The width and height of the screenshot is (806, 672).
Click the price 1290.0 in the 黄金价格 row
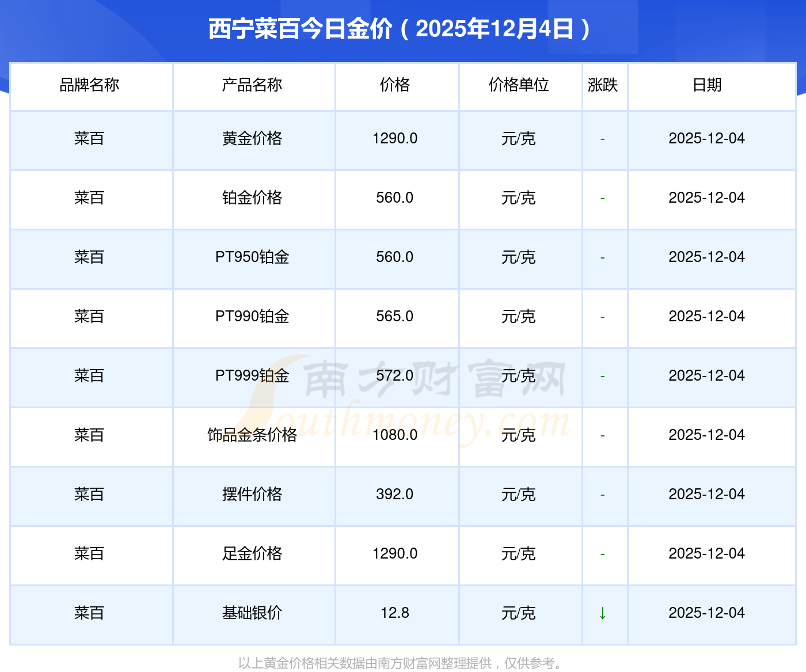pyautogui.click(x=395, y=139)
